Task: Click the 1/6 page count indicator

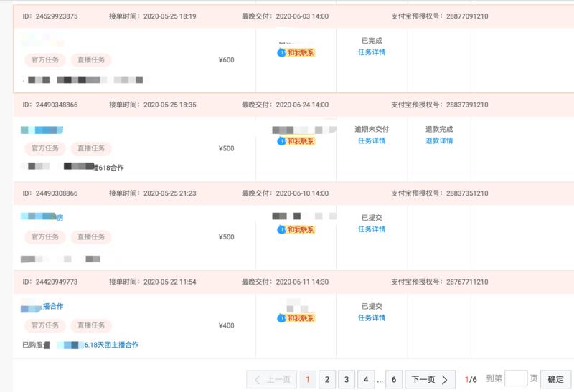Action: pyautogui.click(x=471, y=379)
